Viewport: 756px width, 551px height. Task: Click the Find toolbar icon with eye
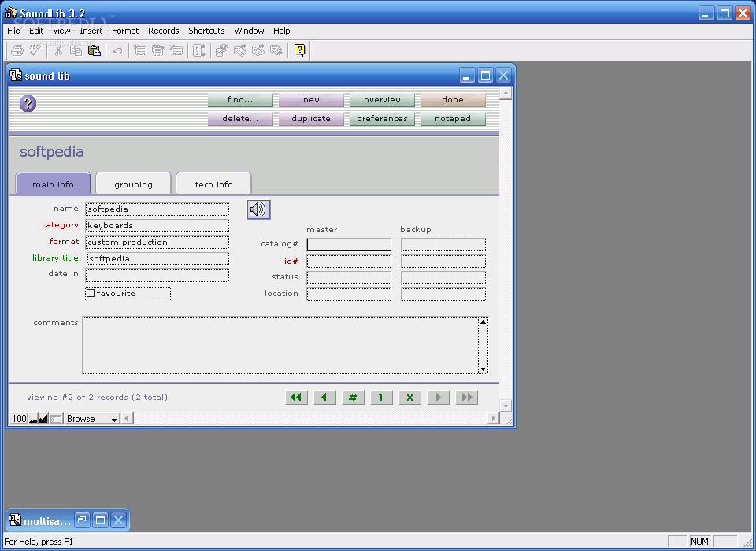coord(222,50)
